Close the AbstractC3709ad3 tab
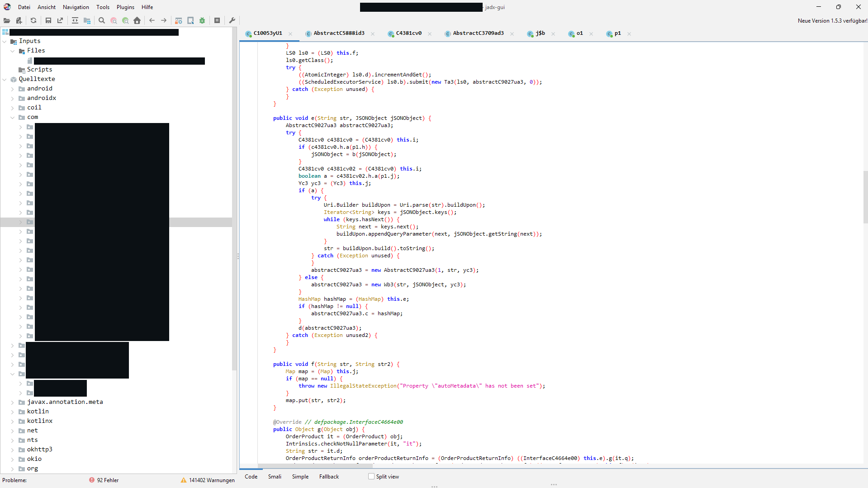Viewport: 868px width, 488px height. pos(512,33)
